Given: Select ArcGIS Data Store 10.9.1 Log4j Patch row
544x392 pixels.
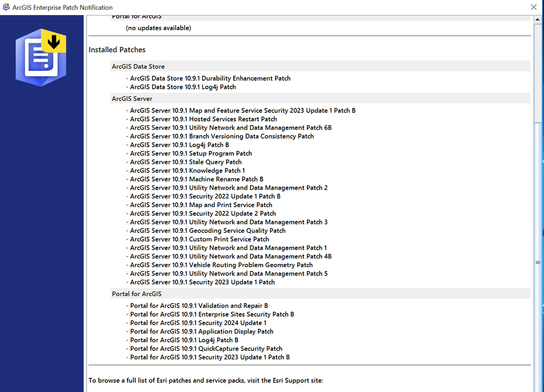Looking at the screenshot, I should coord(181,87).
